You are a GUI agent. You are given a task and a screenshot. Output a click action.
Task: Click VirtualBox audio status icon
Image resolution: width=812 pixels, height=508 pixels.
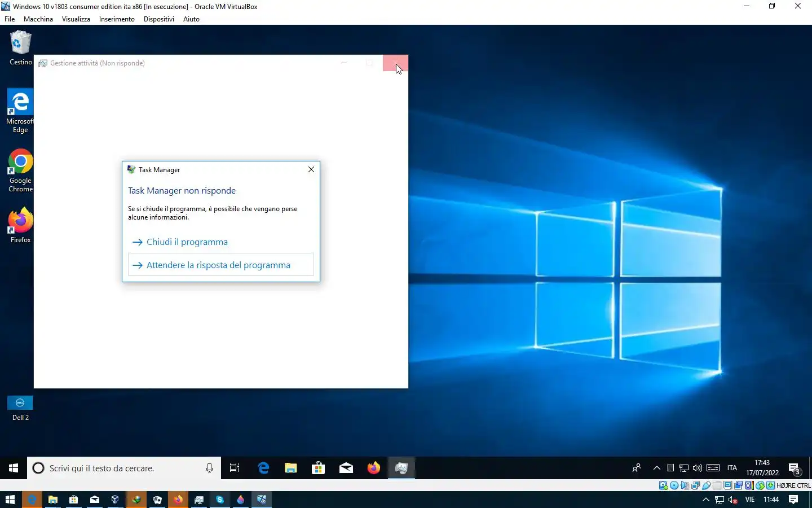coord(685,485)
